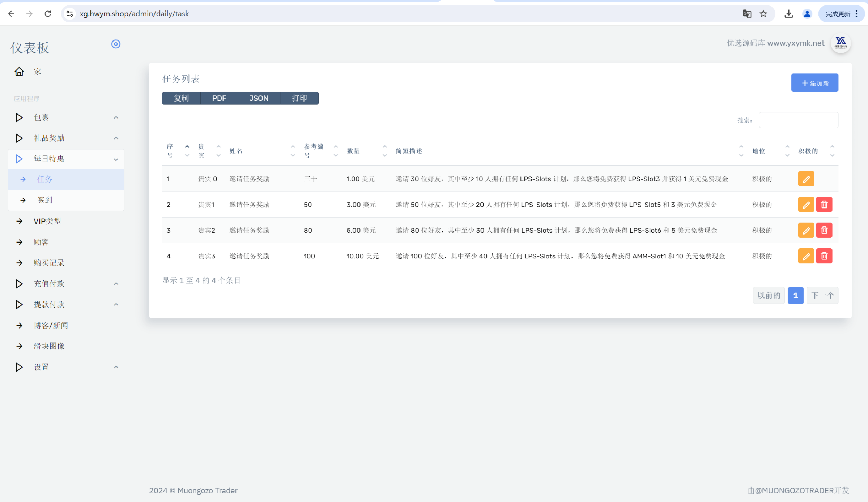Open the profile avatar at the top right
The width and height of the screenshot is (868, 502).
pos(841,43)
